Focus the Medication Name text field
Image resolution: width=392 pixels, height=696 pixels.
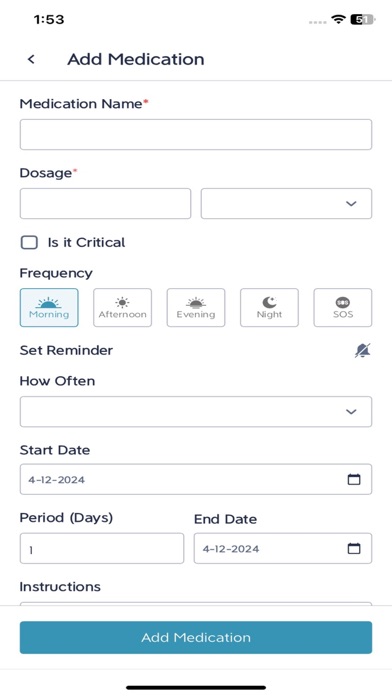196,134
